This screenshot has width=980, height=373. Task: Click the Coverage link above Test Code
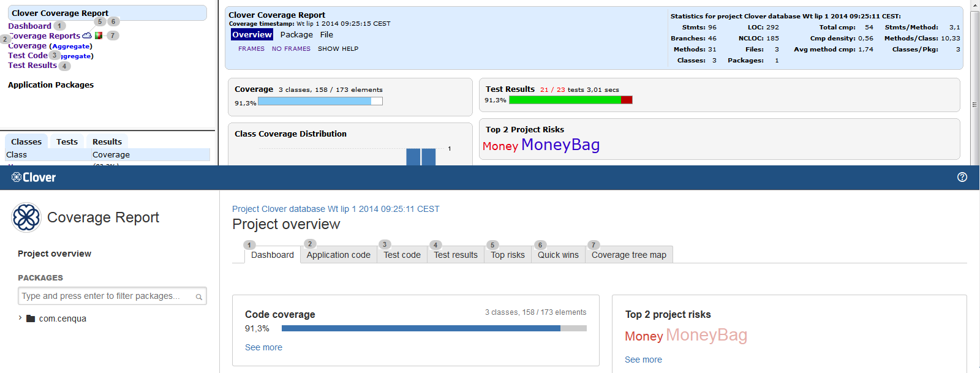click(27, 45)
